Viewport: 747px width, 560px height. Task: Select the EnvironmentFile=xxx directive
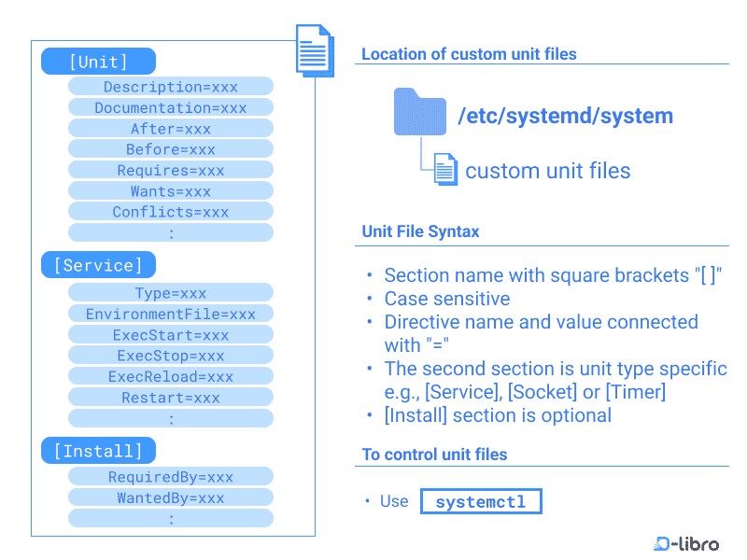pyautogui.click(x=170, y=314)
